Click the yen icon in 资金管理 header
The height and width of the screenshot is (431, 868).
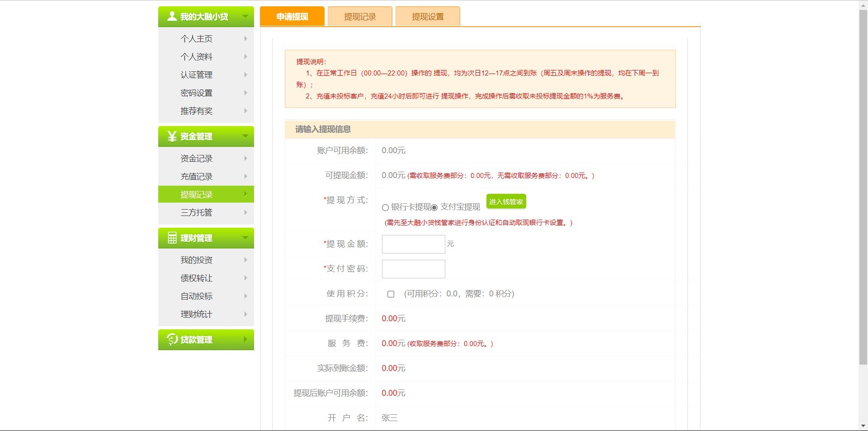[172, 136]
